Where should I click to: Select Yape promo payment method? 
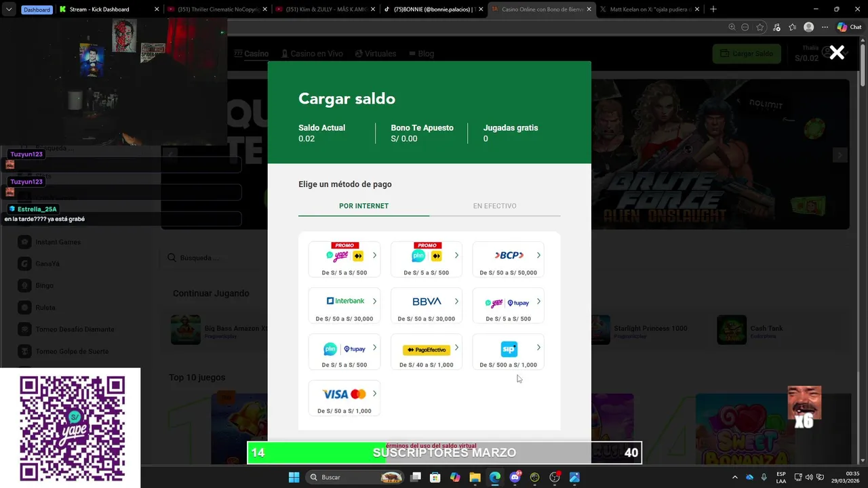point(344,260)
